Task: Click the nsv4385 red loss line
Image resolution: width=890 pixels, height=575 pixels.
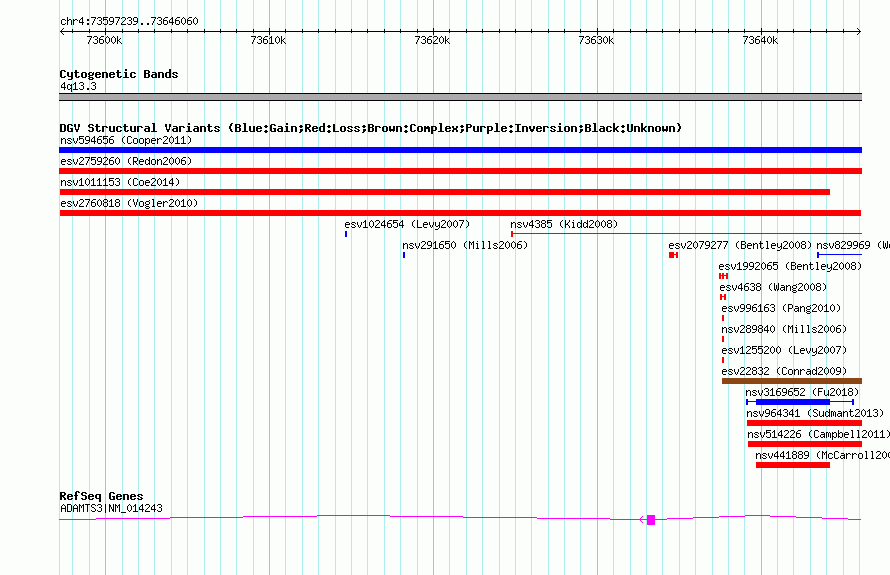Action: pos(686,233)
